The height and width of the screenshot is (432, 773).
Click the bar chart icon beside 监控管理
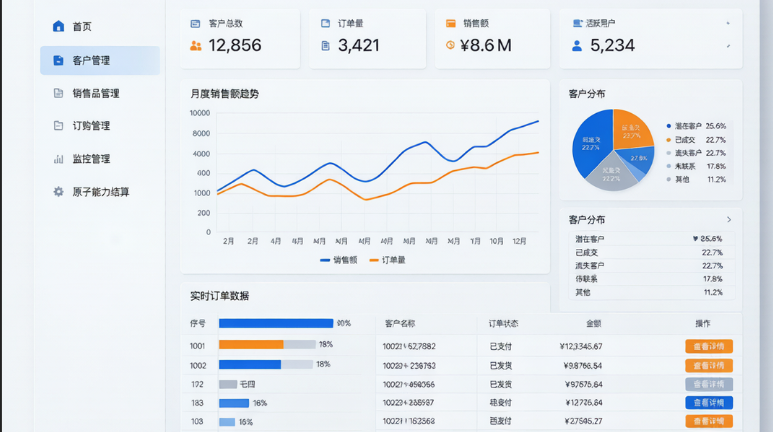(x=58, y=159)
